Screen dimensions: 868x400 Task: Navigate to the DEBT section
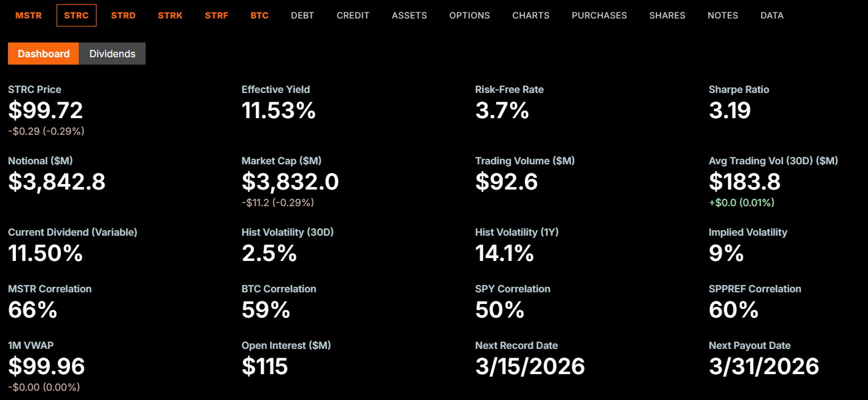click(302, 15)
